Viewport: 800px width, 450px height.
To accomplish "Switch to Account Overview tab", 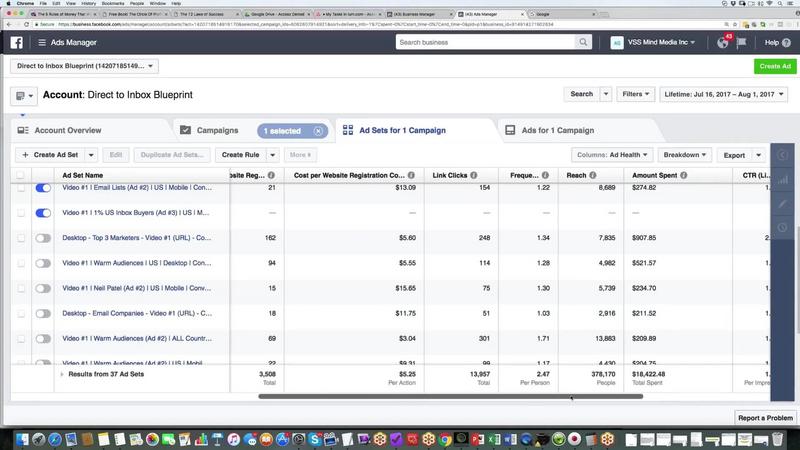I will (68, 130).
